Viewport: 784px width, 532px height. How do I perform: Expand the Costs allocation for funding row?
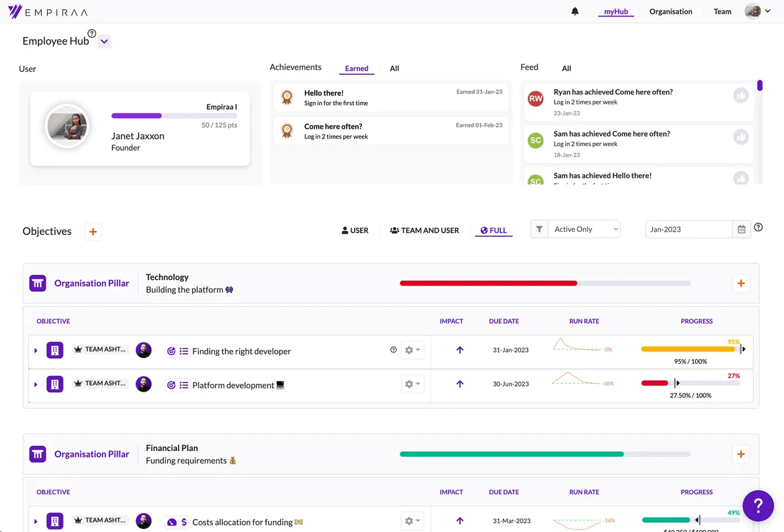(36, 522)
